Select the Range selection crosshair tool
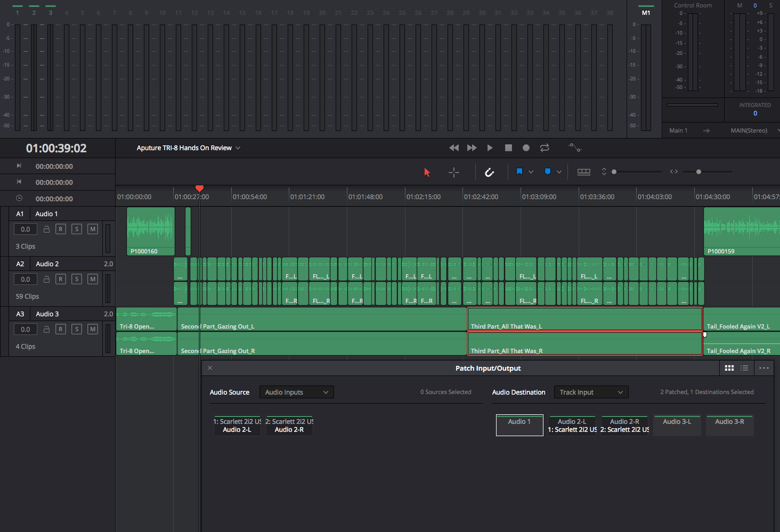780x532 pixels. point(453,172)
